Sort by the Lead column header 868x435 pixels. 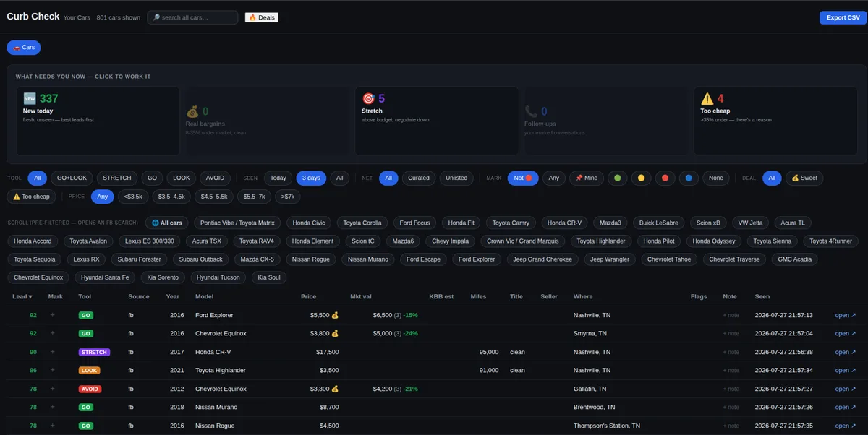(x=22, y=296)
